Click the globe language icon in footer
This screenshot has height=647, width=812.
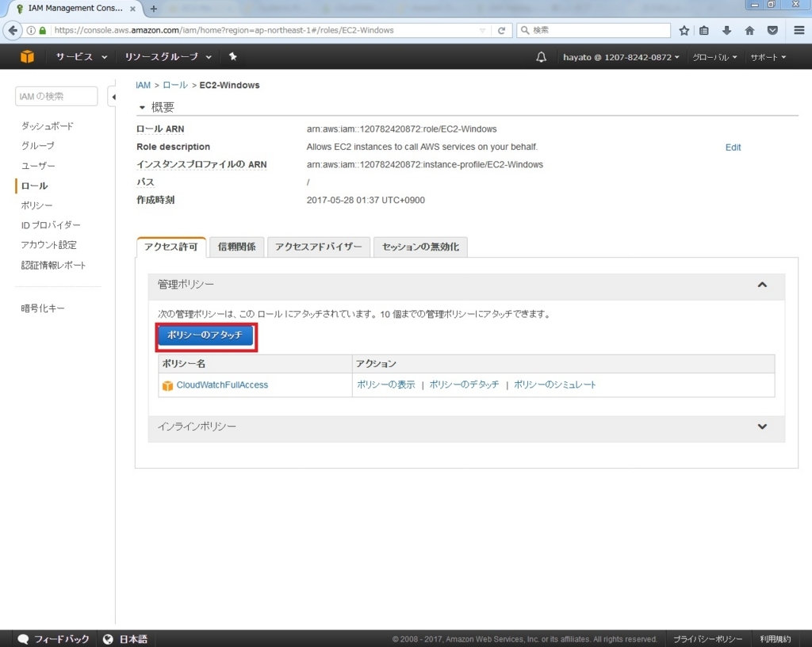[108, 639]
